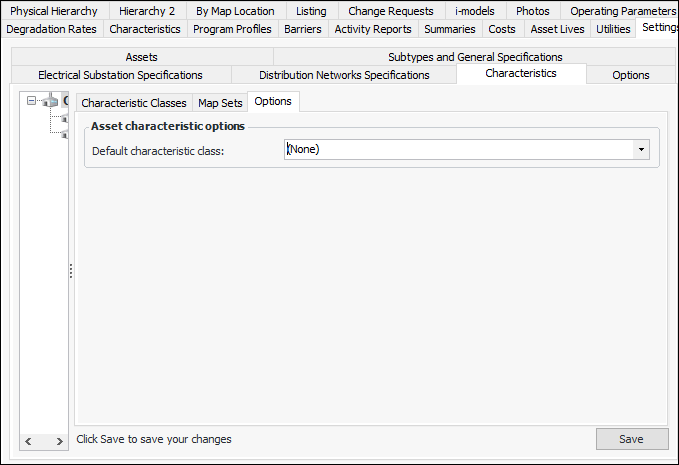Open Distribution Networks Specifications tab
Screen dimensions: 679x465
coord(344,75)
